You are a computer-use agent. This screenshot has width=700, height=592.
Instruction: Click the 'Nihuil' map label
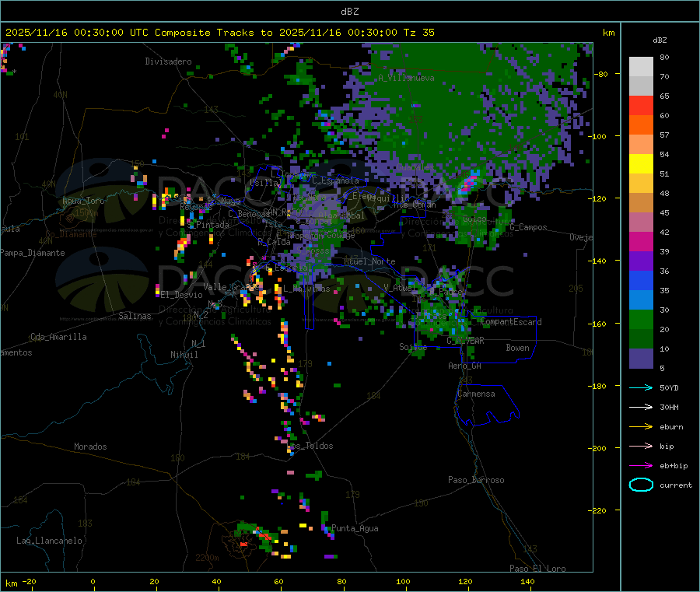[x=184, y=355]
